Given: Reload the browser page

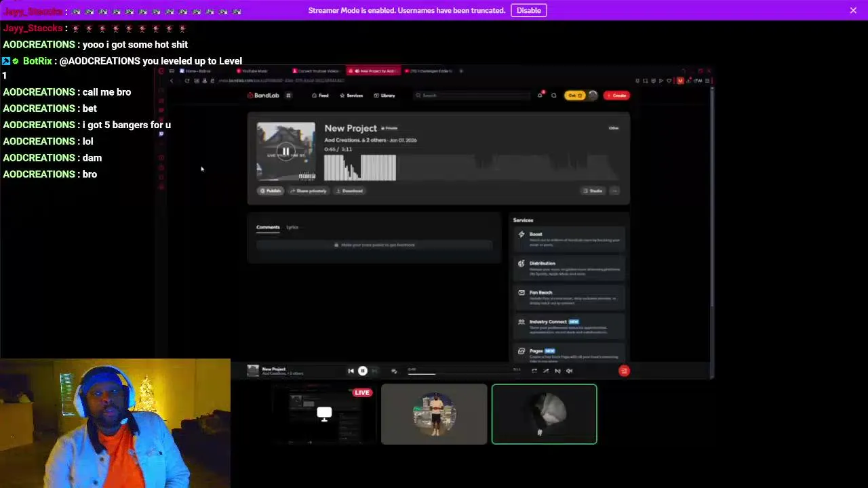Looking at the screenshot, I should (187, 81).
